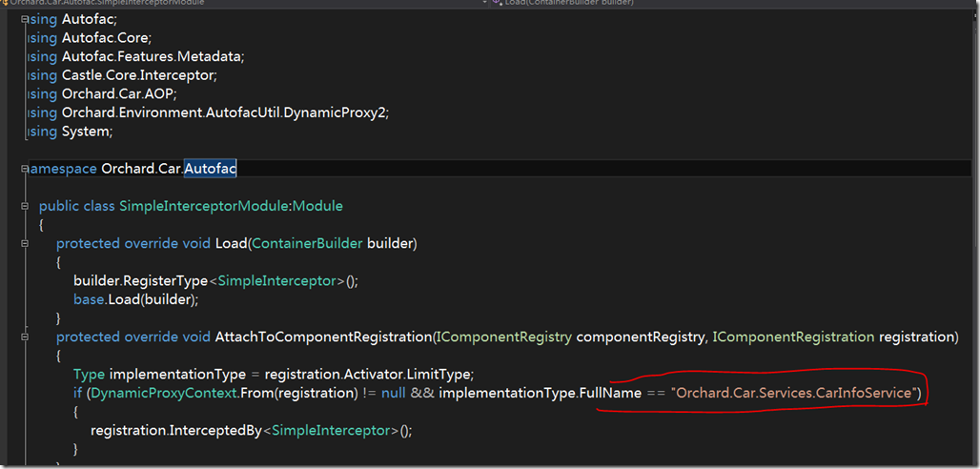Screen dimensions: 980x469
Task: Click the "ContainerBuilder" parameter type
Action: [x=308, y=243]
